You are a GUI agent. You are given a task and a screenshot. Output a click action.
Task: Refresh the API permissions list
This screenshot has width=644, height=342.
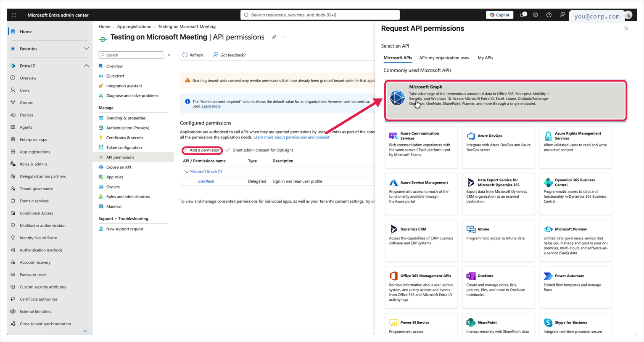coord(193,55)
